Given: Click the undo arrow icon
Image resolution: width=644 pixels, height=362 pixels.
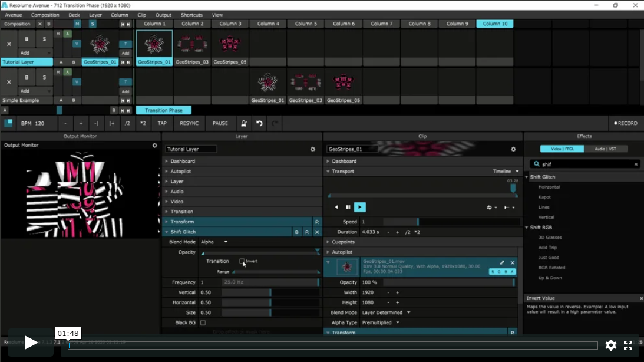Looking at the screenshot, I should tap(259, 123).
